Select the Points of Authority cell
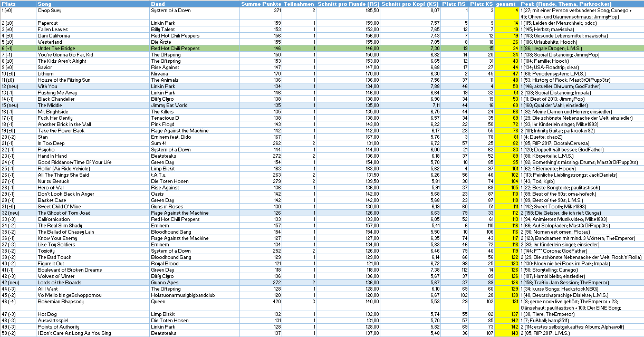The width and height of the screenshot is (644, 337). (93, 327)
